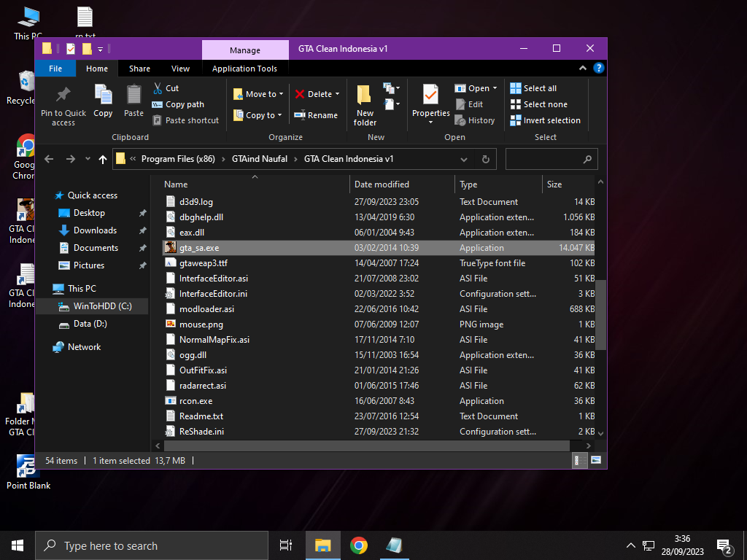Click the vertical scrollbar in file list
747x560 pixels.
click(601, 314)
